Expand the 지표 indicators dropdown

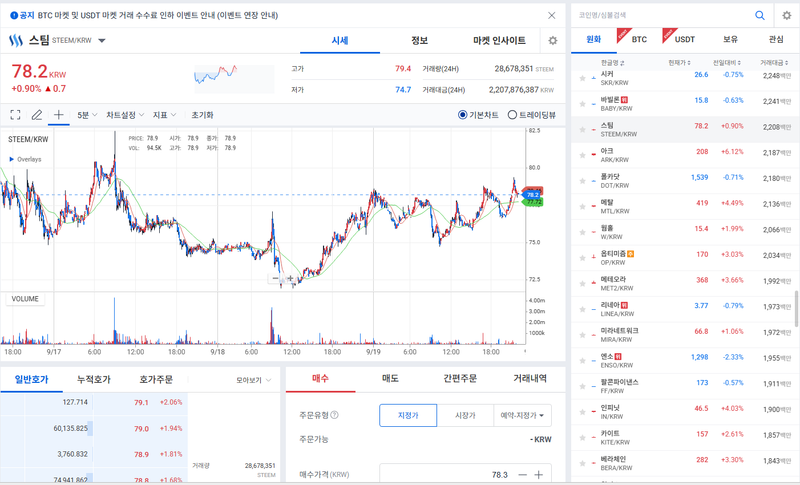164,115
